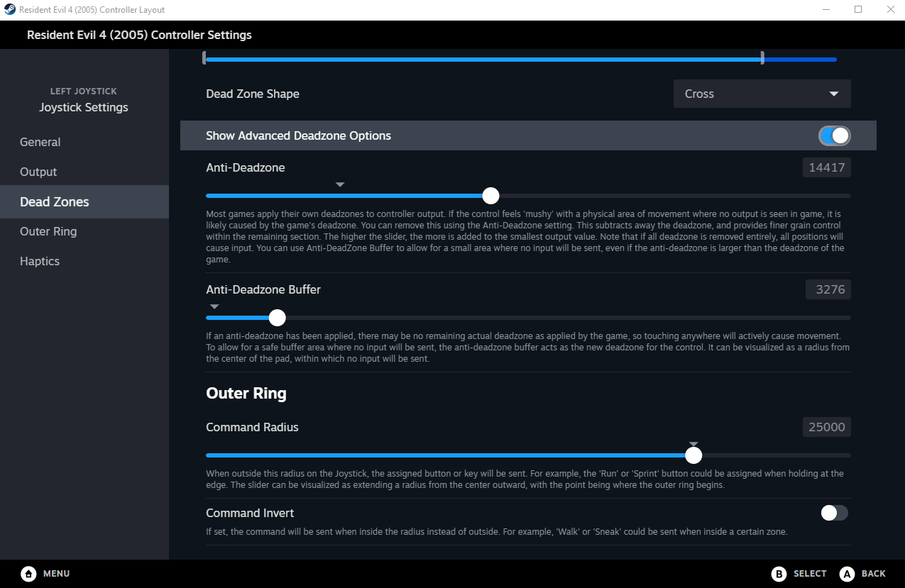Image resolution: width=905 pixels, height=588 pixels.
Task: Click the A BACK button glyph
Action: coord(847,573)
